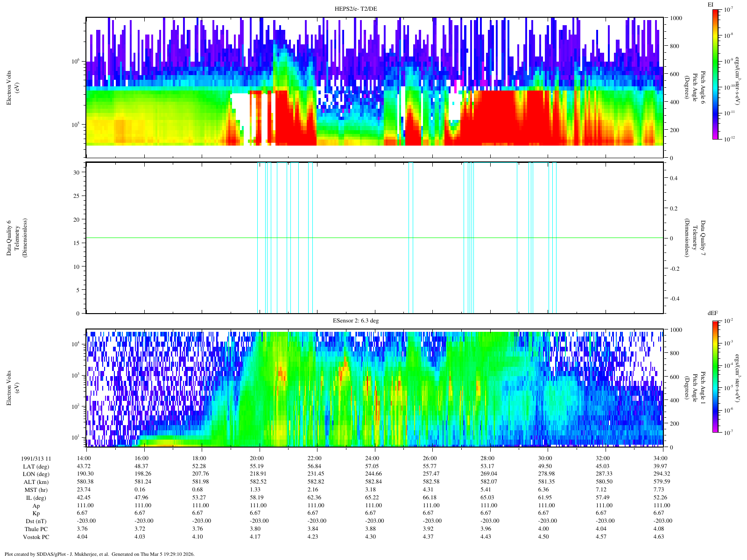Pick the 30:00 time axis label
Viewport: 747px width, 560px height.
click(545, 458)
